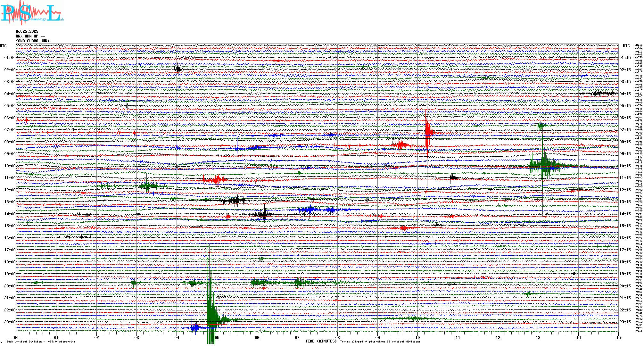Click the Oct25,2025 date label

[27, 31]
